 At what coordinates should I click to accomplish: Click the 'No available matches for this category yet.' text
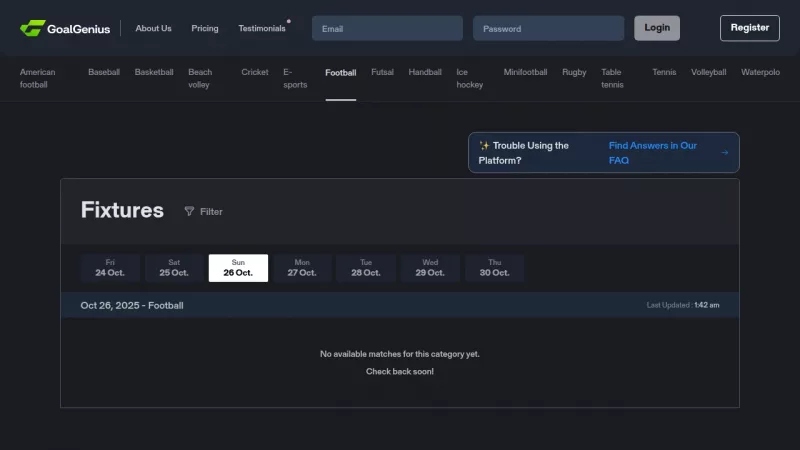point(399,354)
